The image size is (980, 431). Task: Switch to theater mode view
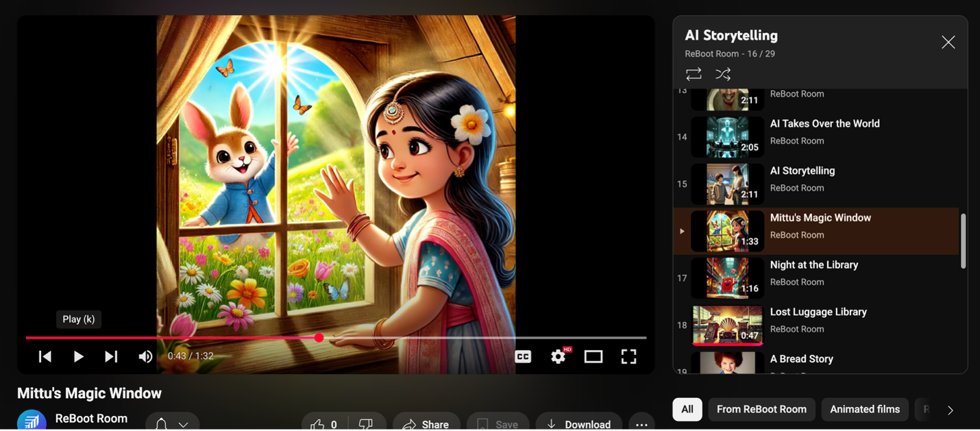(x=593, y=356)
